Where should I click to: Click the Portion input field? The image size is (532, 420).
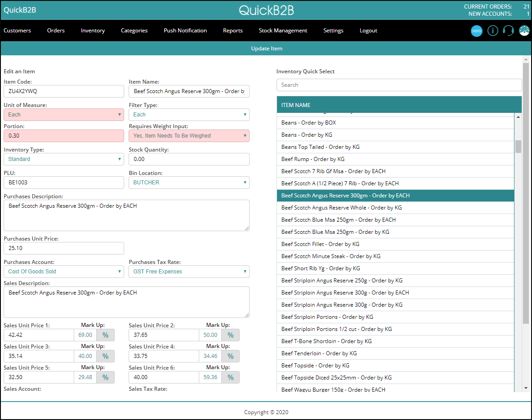pyautogui.click(x=64, y=136)
